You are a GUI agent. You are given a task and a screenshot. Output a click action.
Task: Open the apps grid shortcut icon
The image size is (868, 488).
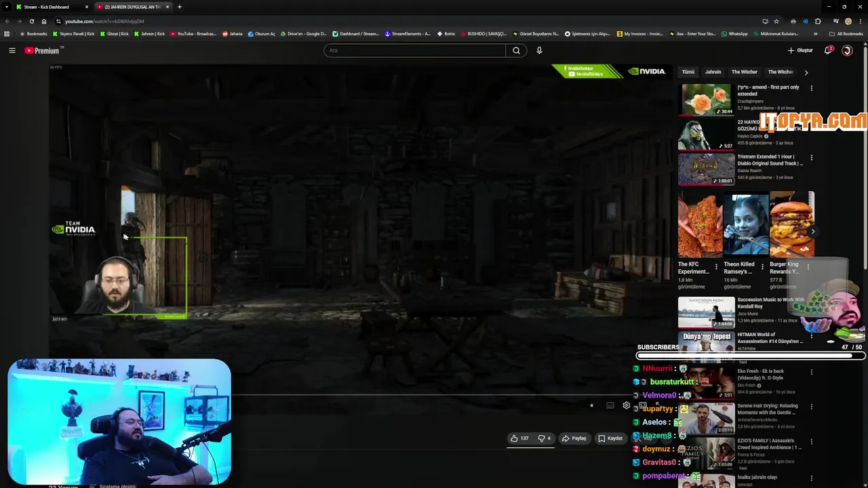point(7,34)
